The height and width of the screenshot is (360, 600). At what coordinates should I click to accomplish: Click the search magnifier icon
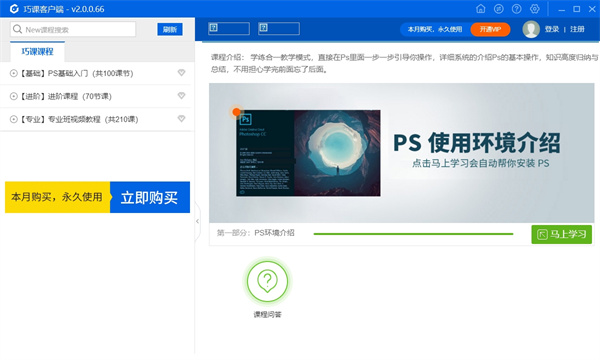[17, 29]
